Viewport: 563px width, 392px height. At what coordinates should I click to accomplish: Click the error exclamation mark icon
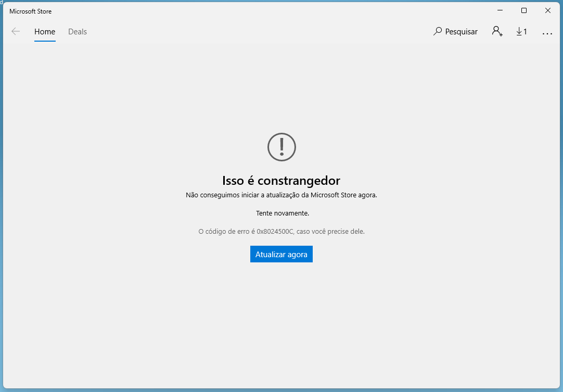tap(282, 147)
